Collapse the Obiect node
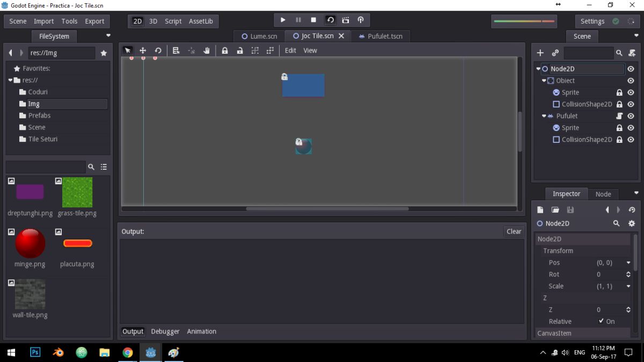This screenshot has width=644, height=362. pos(544,81)
